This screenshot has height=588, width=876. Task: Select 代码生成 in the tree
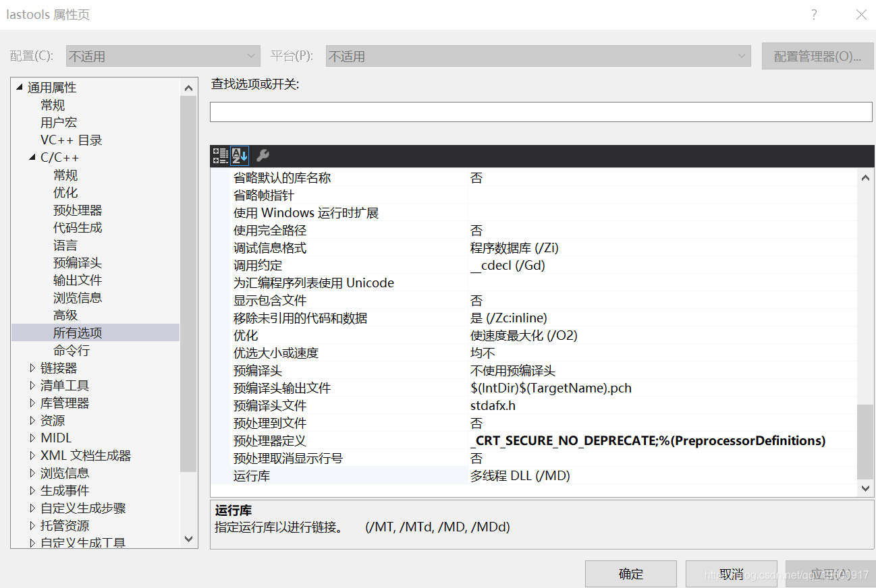[78, 227]
